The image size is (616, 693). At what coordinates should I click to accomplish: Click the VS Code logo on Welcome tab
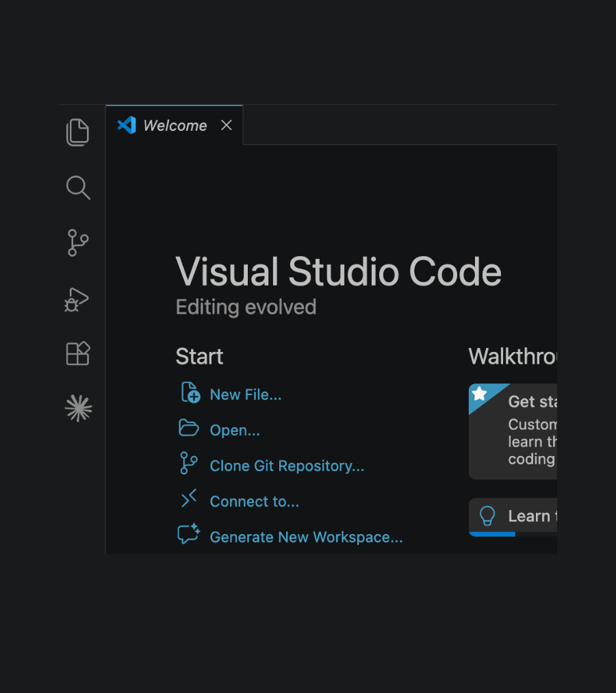[127, 125]
